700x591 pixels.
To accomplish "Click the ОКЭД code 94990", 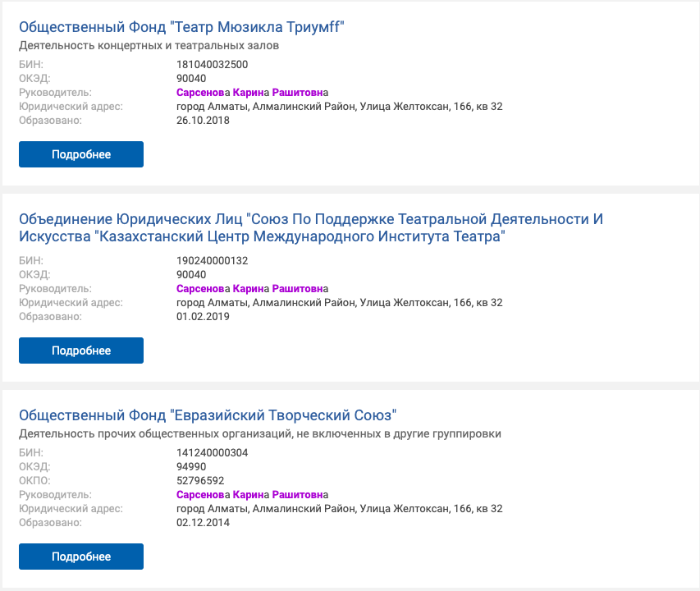I will point(191,466).
